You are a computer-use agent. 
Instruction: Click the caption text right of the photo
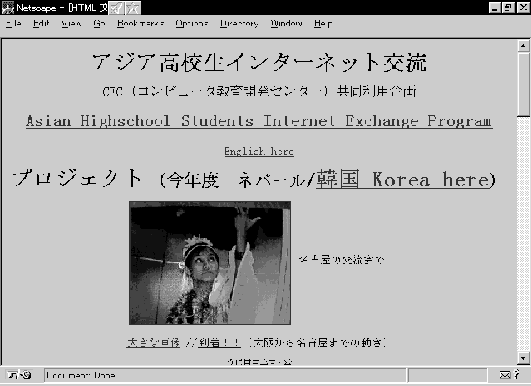[341, 260]
